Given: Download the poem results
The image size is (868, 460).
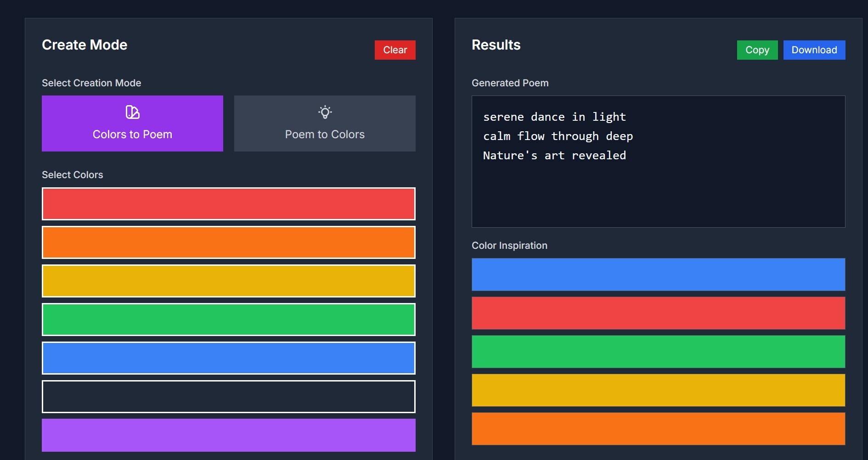Looking at the screenshot, I should tap(814, 50).
